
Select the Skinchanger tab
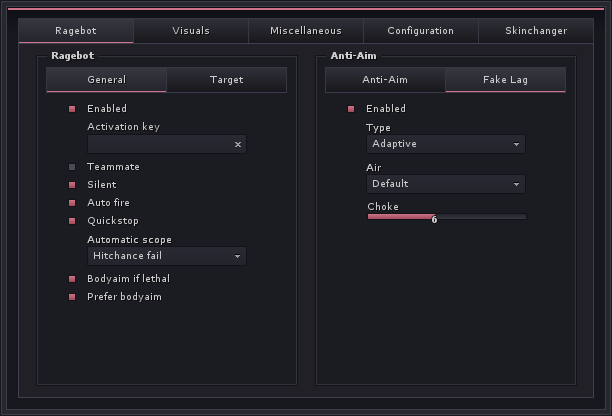[x=536, y=30]
